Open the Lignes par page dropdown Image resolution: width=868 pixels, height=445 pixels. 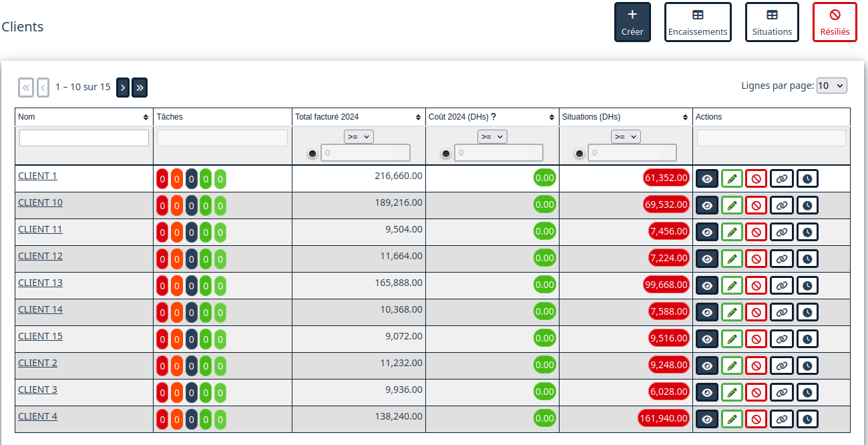(831, 86)
